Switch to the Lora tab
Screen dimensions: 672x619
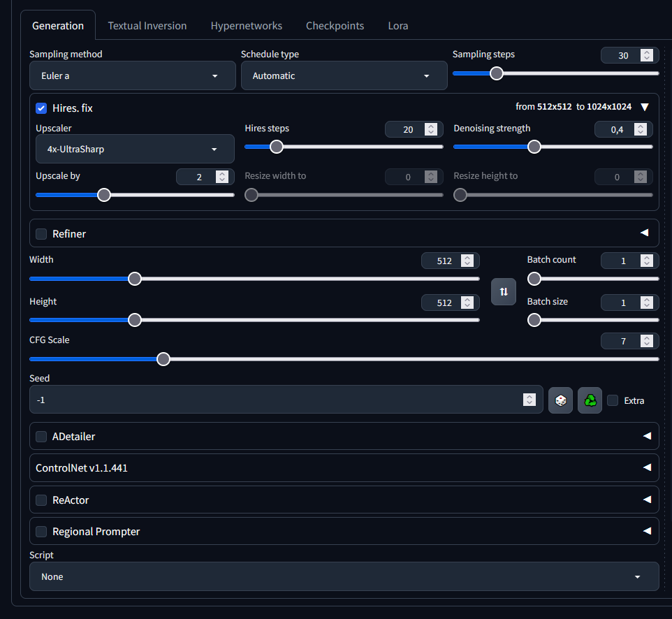point(398,26)
